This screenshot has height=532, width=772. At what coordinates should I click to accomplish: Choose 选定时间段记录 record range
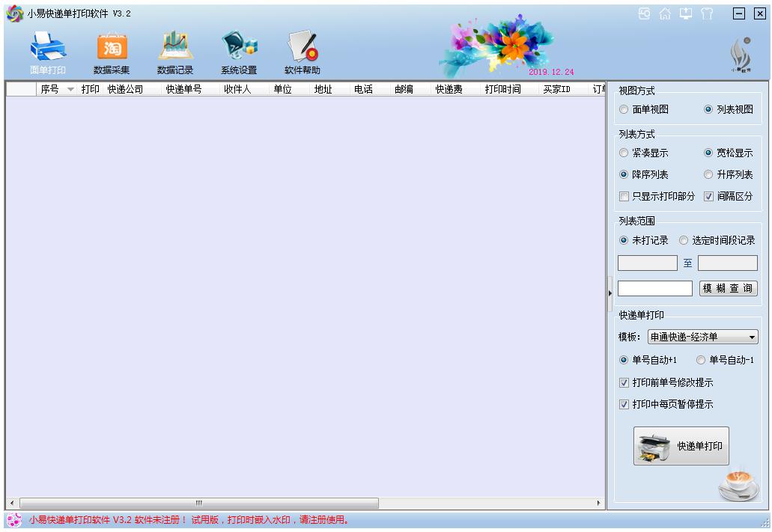coord(683,240)
